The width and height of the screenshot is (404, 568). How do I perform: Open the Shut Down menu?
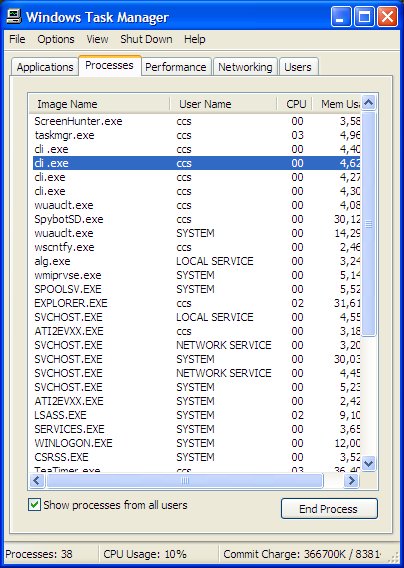click(146, 39)
